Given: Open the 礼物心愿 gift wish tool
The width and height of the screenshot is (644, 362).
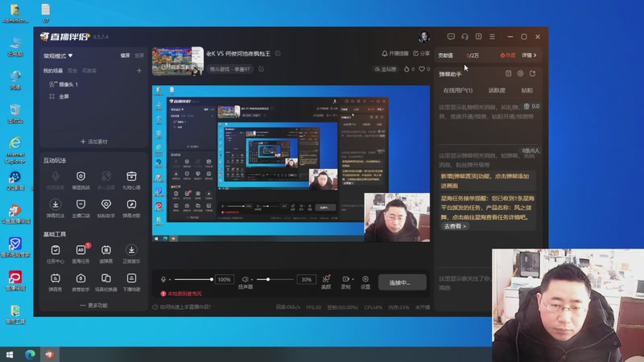Looking at the screenshot, I should click(131, 179).
